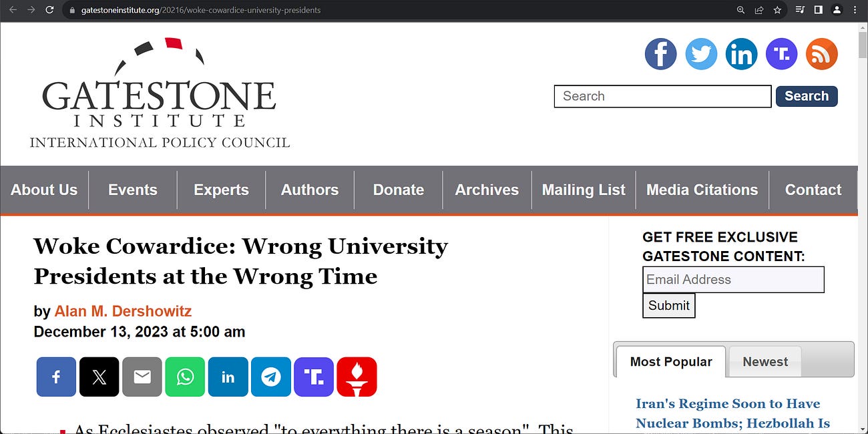
Task: Share the article via email icon
Action: [x=142, y=377]
